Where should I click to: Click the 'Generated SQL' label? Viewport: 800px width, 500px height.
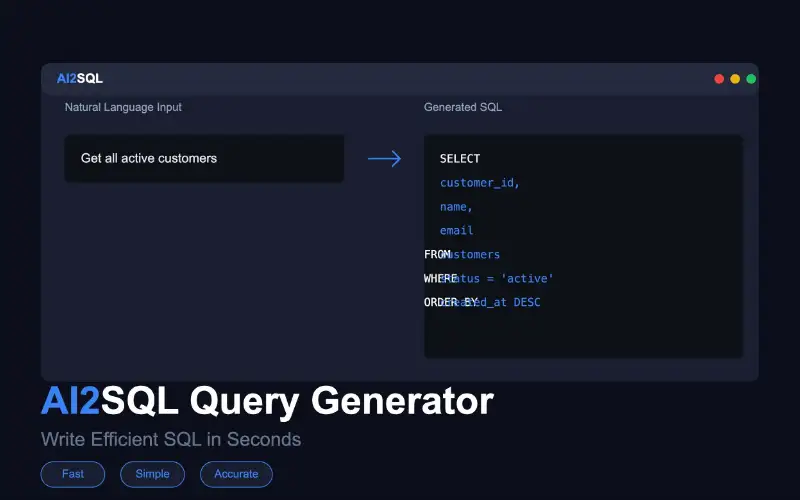(x=463, y=107)
